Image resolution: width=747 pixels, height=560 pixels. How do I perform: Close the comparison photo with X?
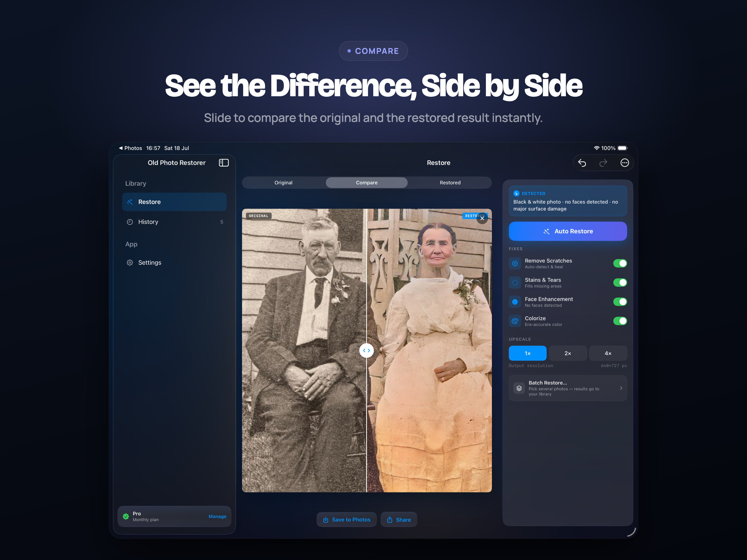pyautogui.click(x=482, y=218)
